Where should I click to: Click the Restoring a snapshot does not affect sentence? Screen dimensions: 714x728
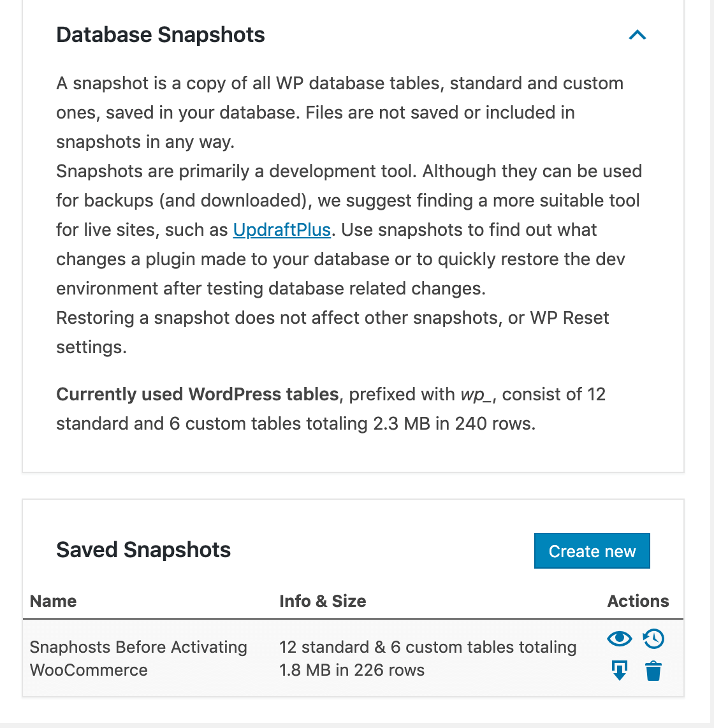(332, 332)
